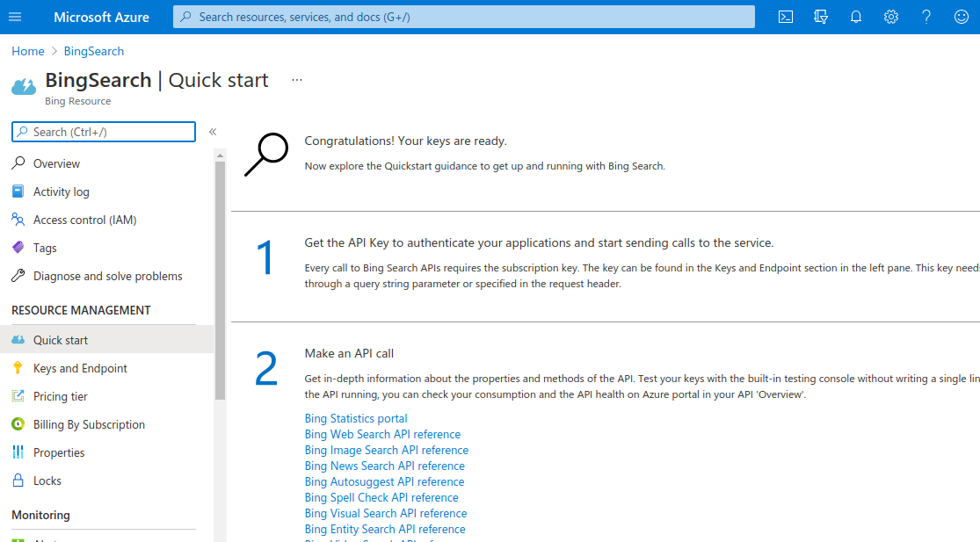The image size is (980, 542).
Task: Click the Locks padlock icon
Action: click(x=18, y=481)
